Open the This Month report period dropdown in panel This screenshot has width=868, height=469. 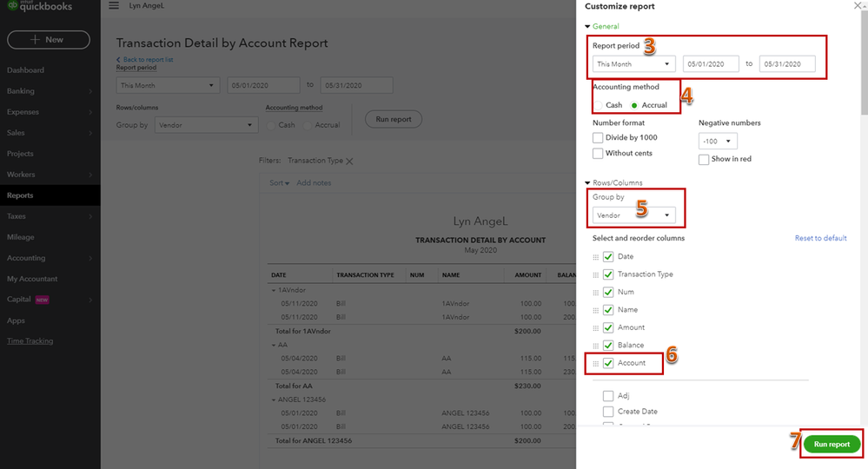coord(633,64)
